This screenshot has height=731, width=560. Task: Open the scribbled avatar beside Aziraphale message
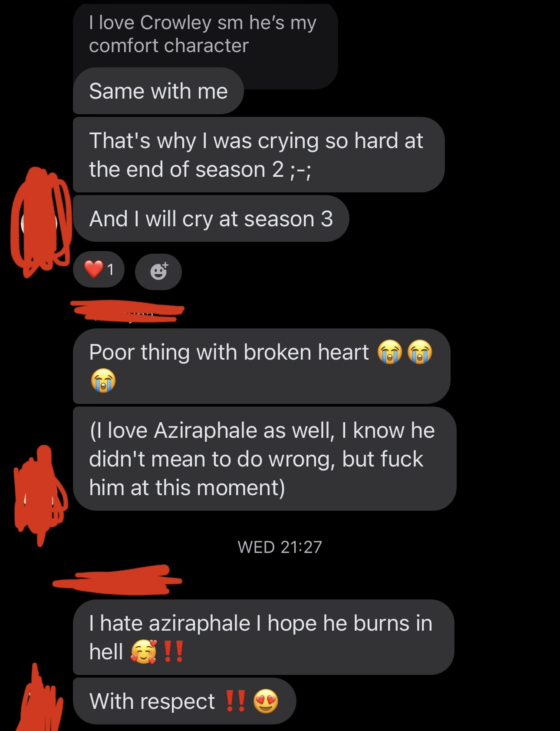40,493
